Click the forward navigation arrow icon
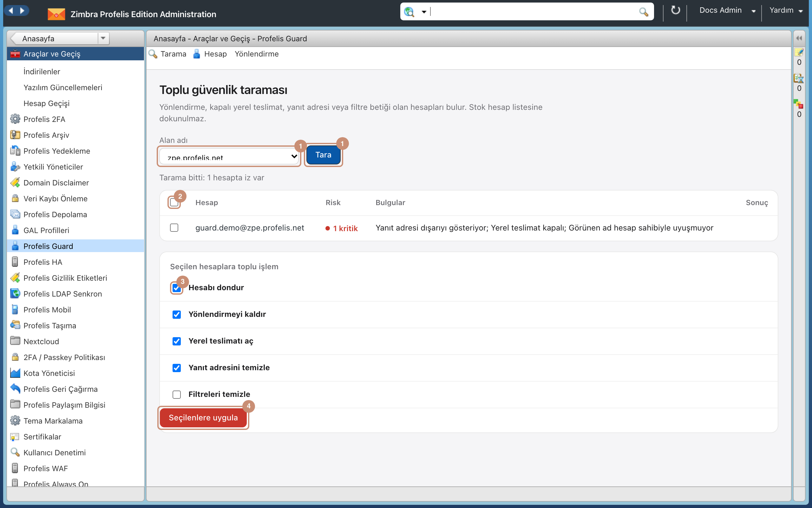 click(x=22, y=10)
